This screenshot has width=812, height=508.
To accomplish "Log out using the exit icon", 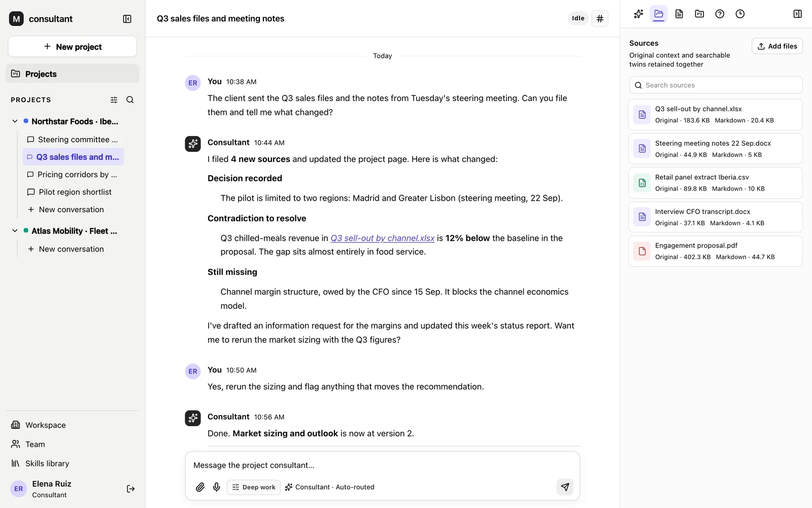I will pyautogui.click(x=130, y=489).
